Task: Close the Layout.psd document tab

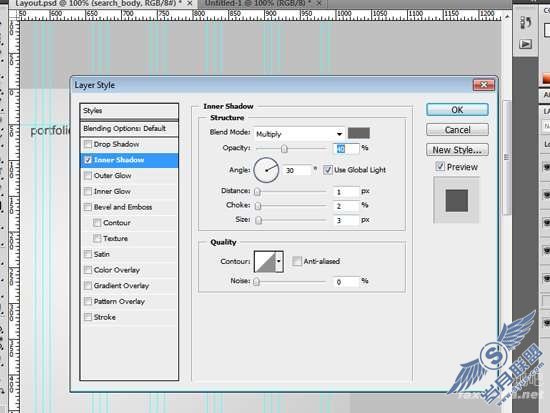Action: tap(189, 4)
